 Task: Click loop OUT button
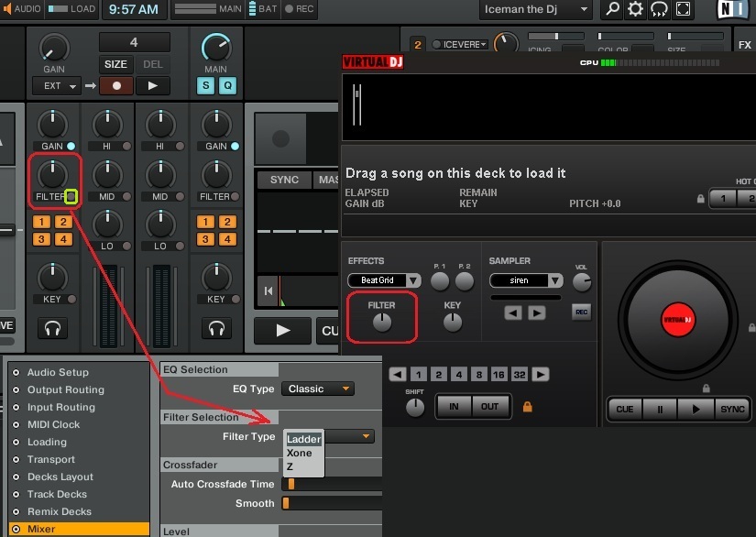[x=490, y=406]
